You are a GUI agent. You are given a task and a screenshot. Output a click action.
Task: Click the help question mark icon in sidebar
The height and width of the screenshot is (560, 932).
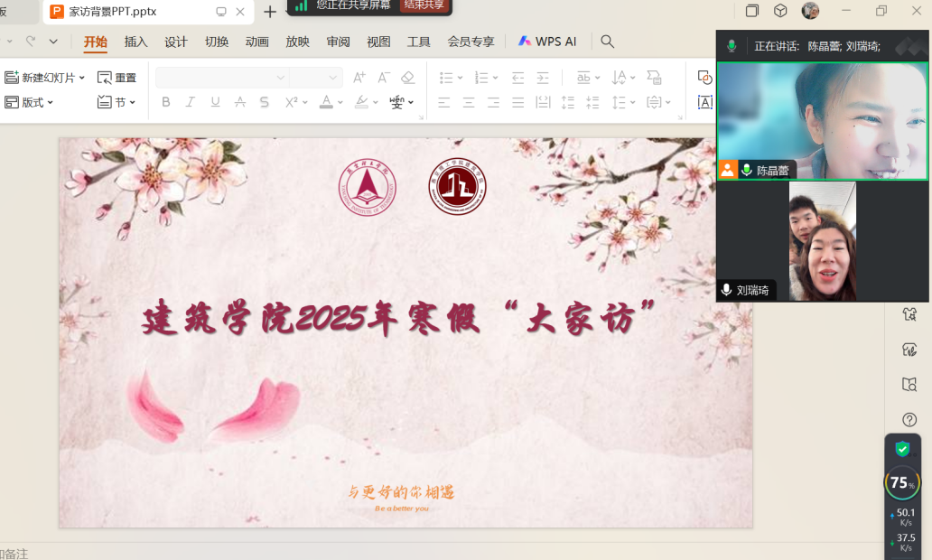(909, 419)
